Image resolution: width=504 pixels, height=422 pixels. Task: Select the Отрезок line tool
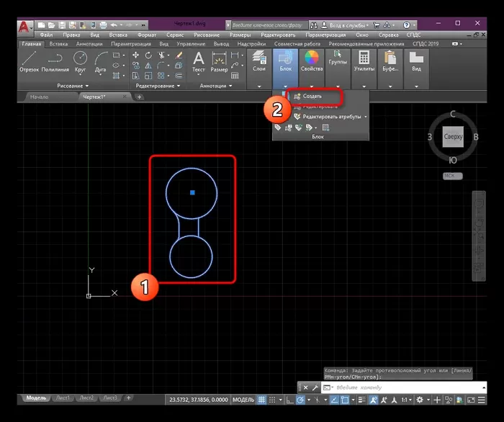[29, 62]
